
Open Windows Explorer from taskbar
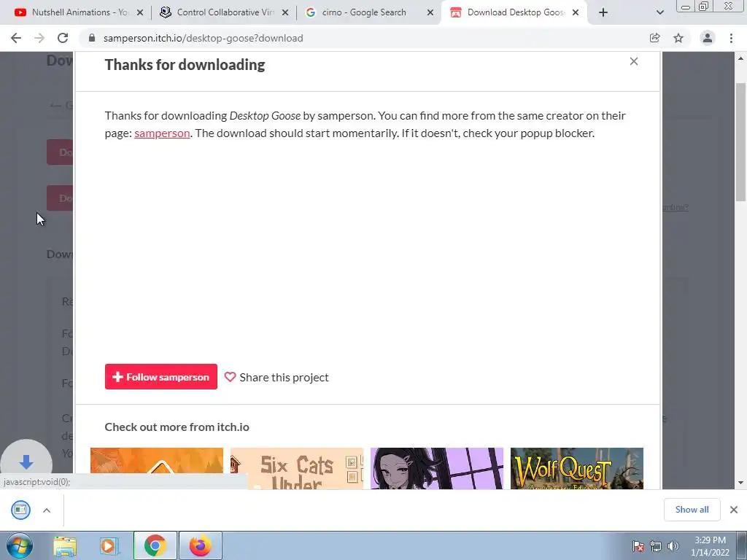click(x=65, y=546)
